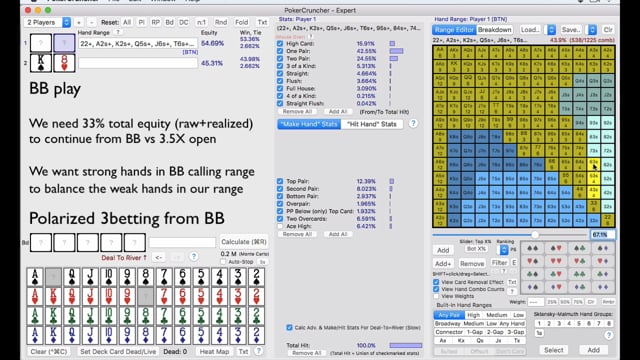Image resolution: width=640 pixels, height=360 pixels.
Task: Click the Rnd reset button
Action: pos(221,22)
